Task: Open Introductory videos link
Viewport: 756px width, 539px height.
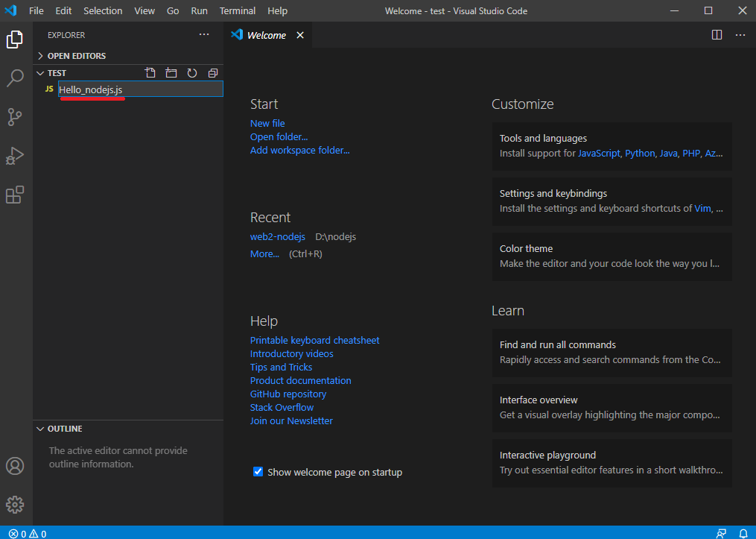Action: click(x=292, y=353)
